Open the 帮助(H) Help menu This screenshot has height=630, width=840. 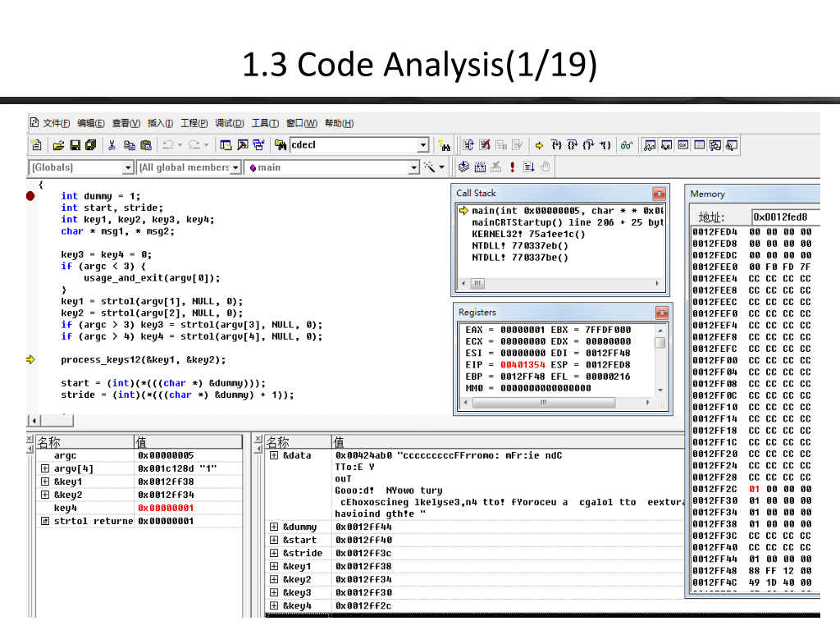pyautogui.click(x=339, y=123)
